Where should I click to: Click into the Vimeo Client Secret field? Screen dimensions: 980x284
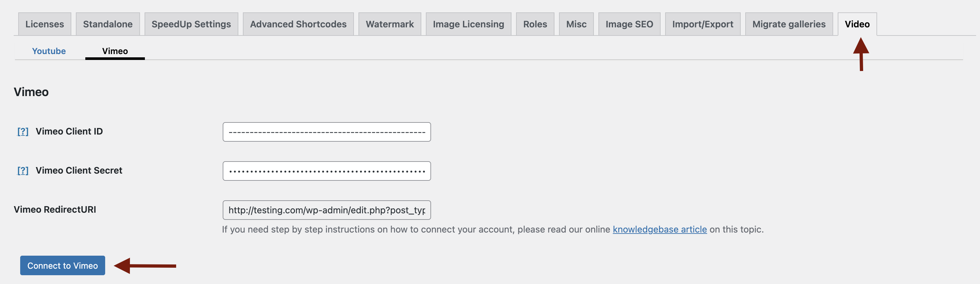tap(327, 171)
